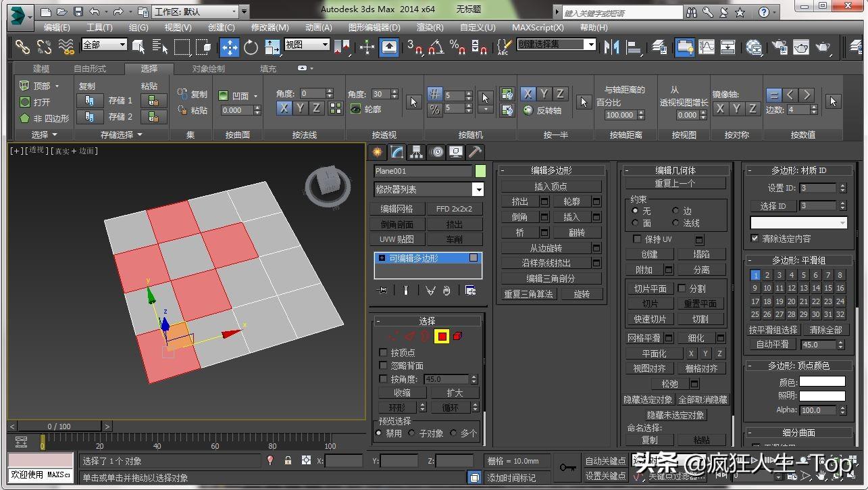Open the 创建选择集 dropdown
868x490 pixels.
coord(557,45)
